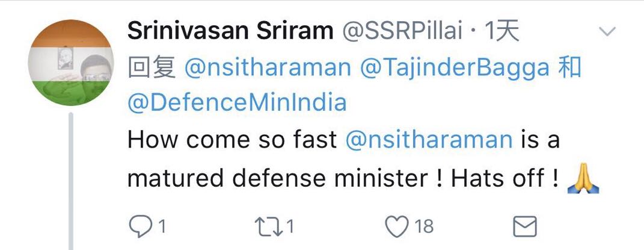
Task: Like the tweet with the heart icon
Action: tap(396, 227)
